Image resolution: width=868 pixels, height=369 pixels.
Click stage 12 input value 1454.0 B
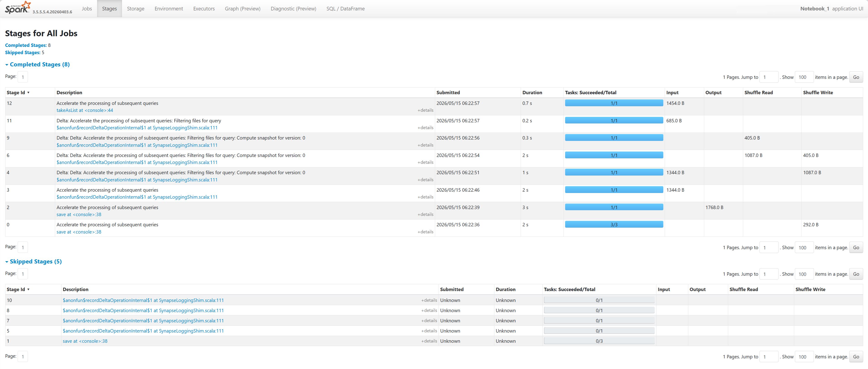pyautogui.click(x=675, y=103)
